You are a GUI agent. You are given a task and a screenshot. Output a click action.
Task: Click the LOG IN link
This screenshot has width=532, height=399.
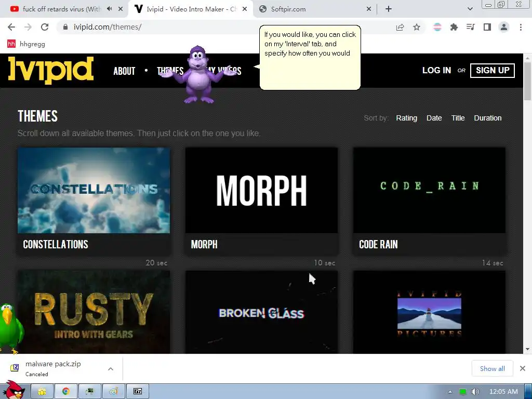coord(436,70)
